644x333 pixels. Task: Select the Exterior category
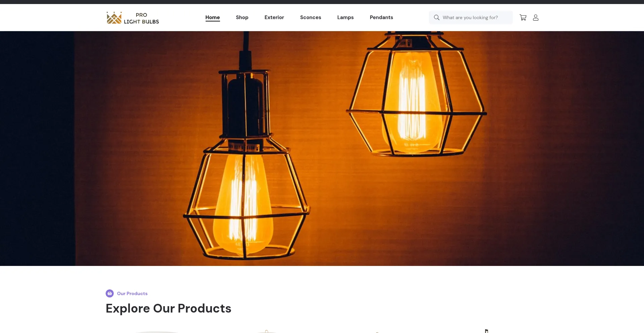pyautogui.click(x=274, y=17)
